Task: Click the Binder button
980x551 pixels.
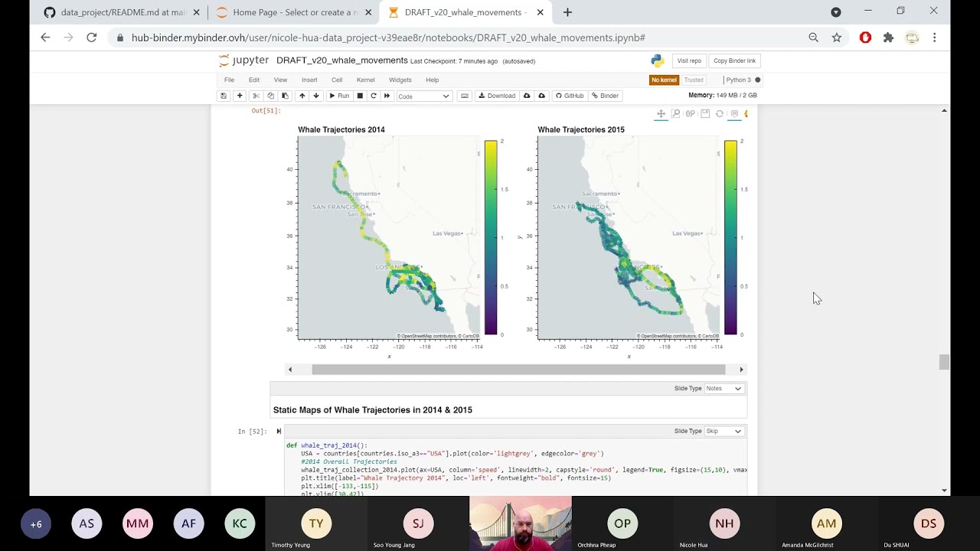Action: (605, 96)
